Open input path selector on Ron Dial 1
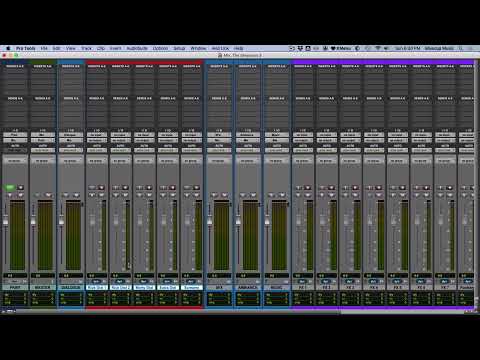Screen dimensions: 480x360 tap(97, 135)
